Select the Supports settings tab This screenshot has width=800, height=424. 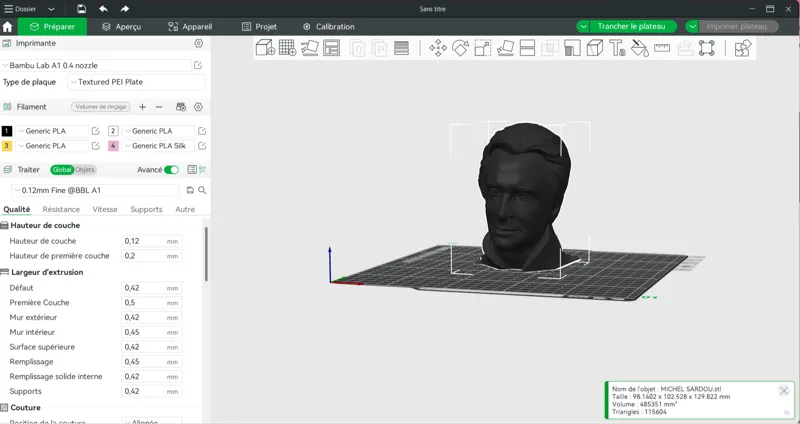point(146,209)
